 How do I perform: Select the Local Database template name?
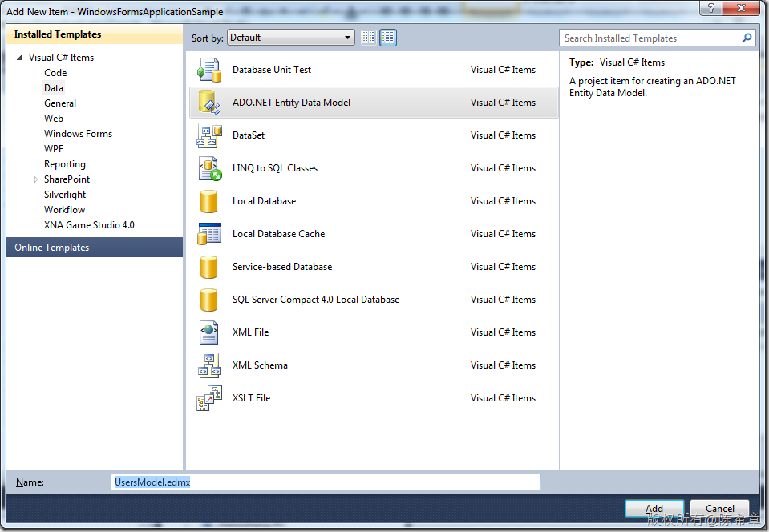coord(265,201)
